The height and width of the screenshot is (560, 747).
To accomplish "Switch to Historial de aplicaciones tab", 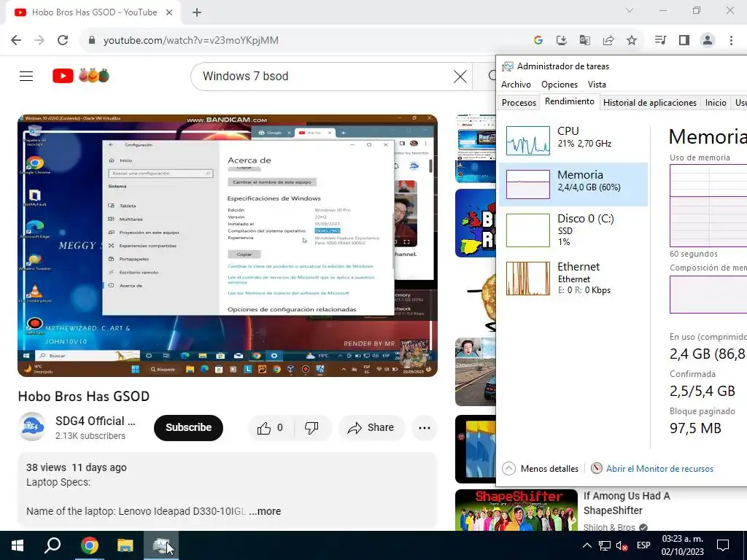I will 650,102.
